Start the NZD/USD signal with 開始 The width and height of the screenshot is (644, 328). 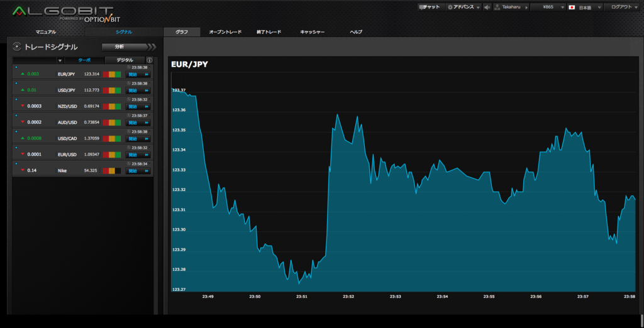click(x=138, y=106)
